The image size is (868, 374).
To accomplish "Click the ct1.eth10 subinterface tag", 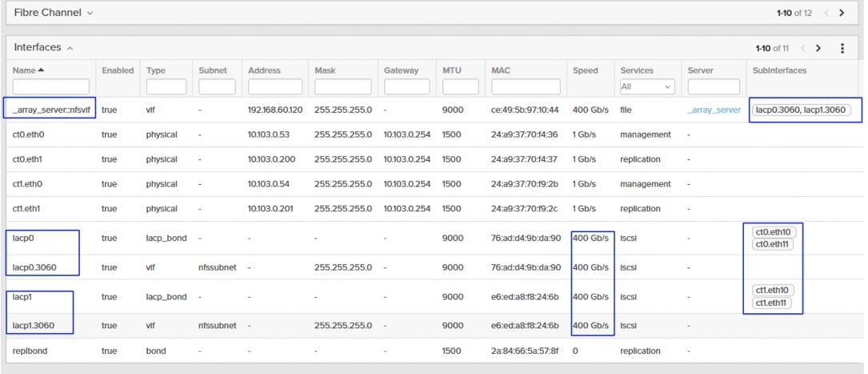I will (774, 291).
